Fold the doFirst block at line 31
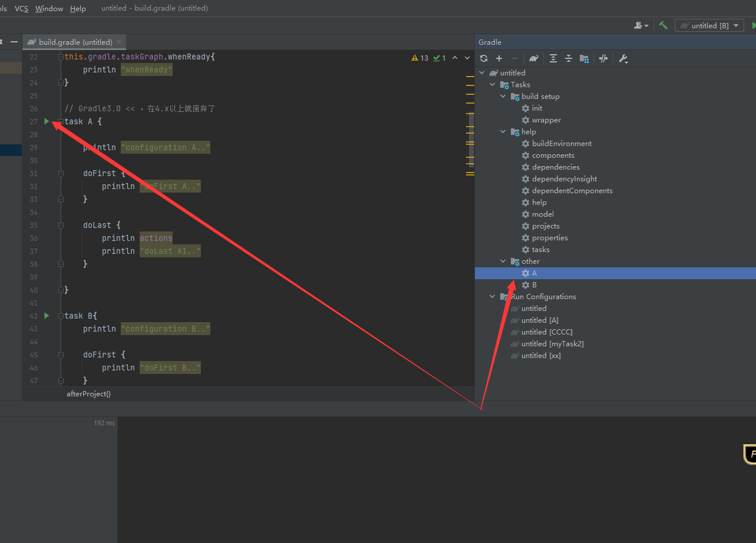Viewport: 756px width, 543px height. [x=61, y=173]
